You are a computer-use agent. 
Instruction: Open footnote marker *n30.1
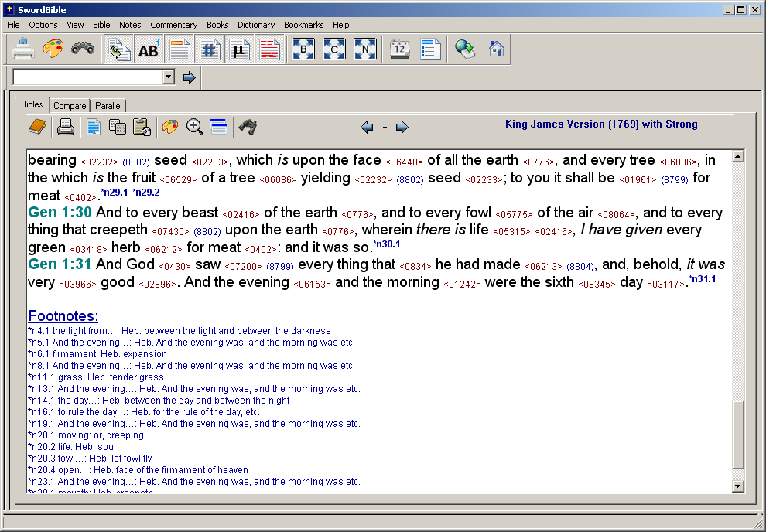click(x=387, y=244)
